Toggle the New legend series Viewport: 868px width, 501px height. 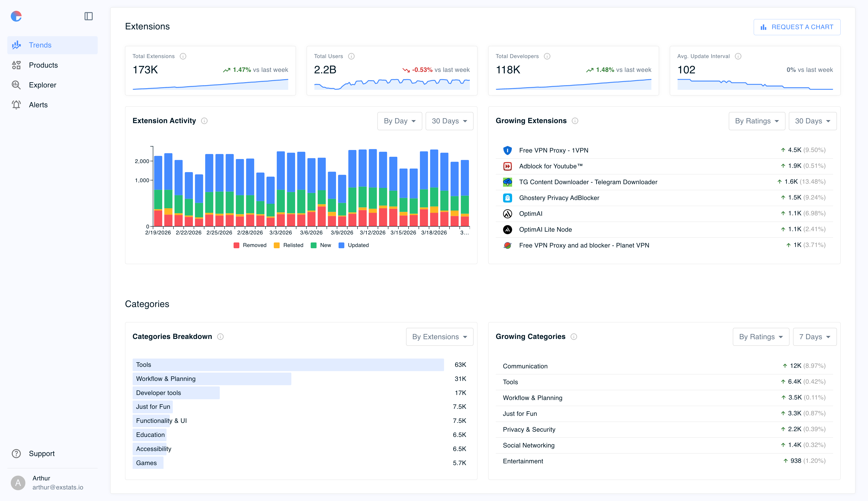[x=321, y=245]
